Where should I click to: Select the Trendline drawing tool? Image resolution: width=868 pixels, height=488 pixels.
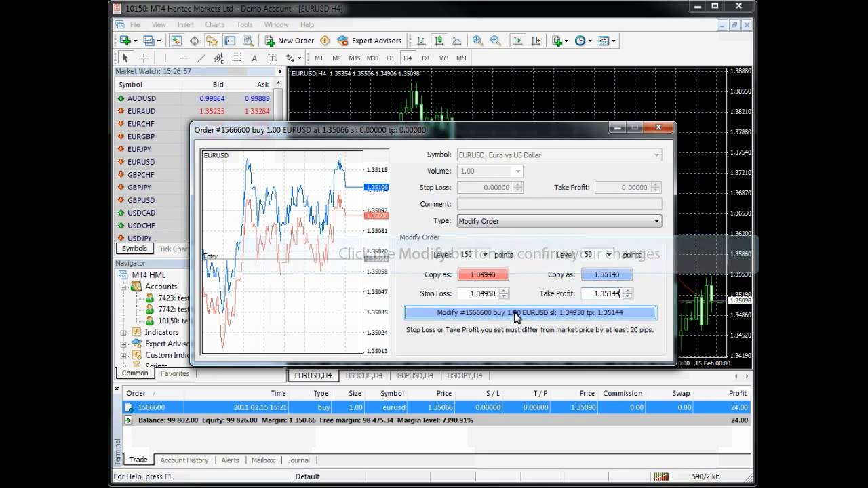(x=201, y=58)
